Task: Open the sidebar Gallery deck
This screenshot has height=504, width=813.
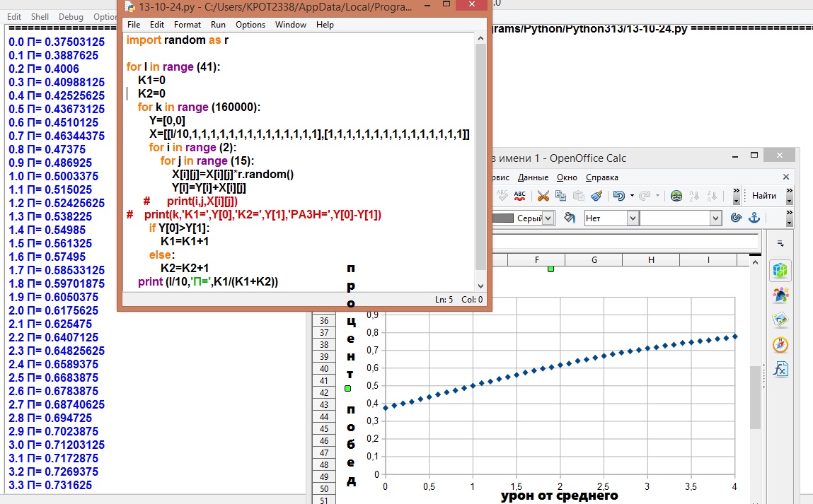Action: [780, 320]
